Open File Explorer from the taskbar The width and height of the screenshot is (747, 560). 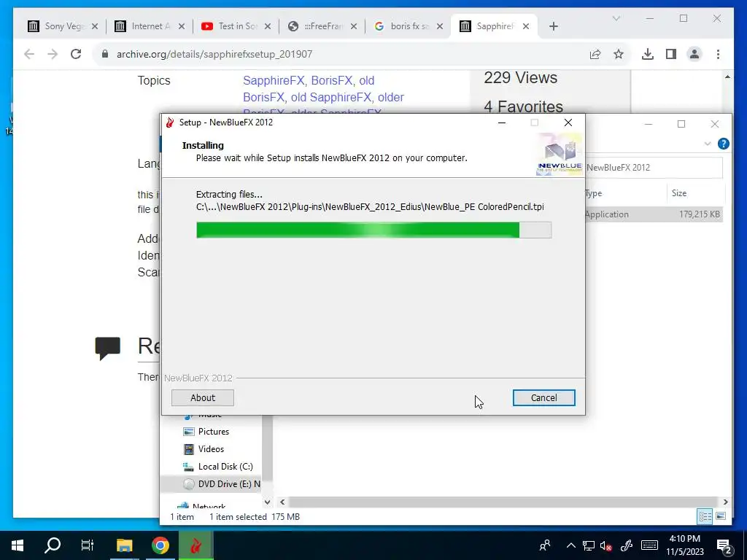pos(125,545)
